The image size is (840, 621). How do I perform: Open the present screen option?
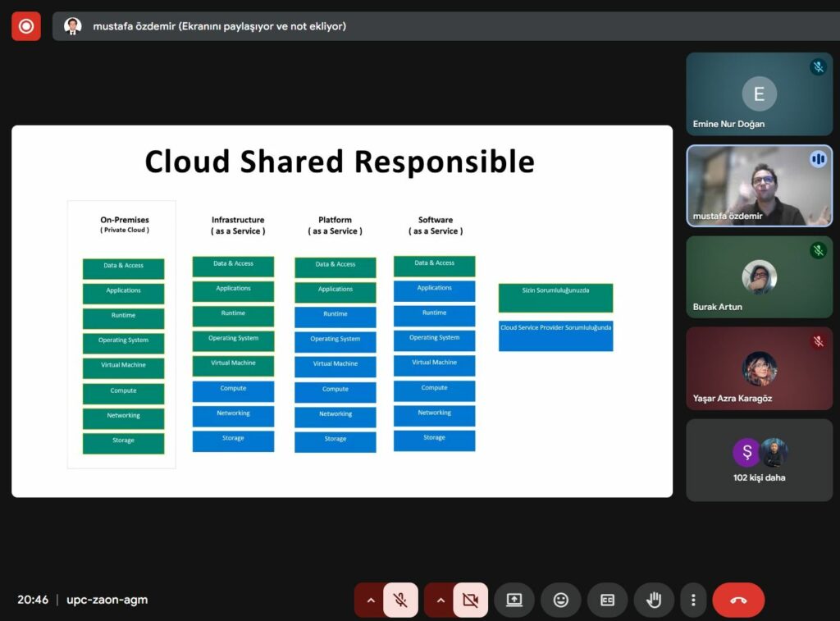[514, 600]
